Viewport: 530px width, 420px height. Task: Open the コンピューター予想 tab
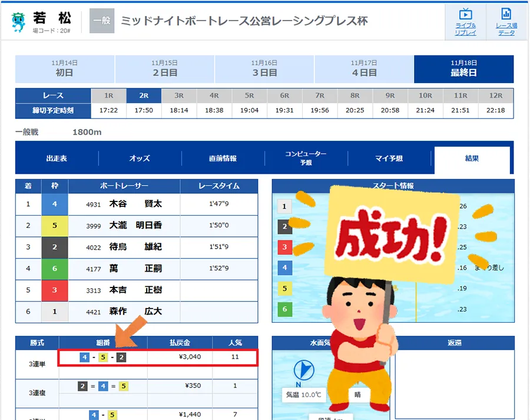pyautogui.click(x=306, y=158)
